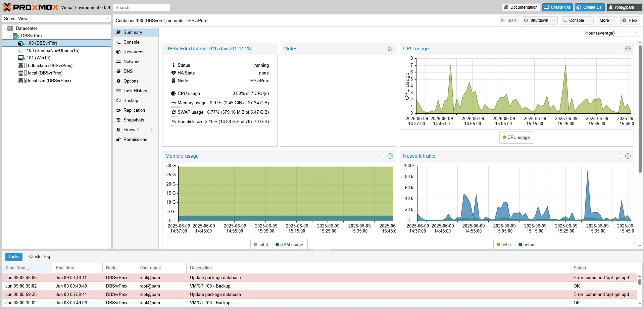Switch to the Cluster log tab
This screenshot has height=309, width=644.
[40, 257]
